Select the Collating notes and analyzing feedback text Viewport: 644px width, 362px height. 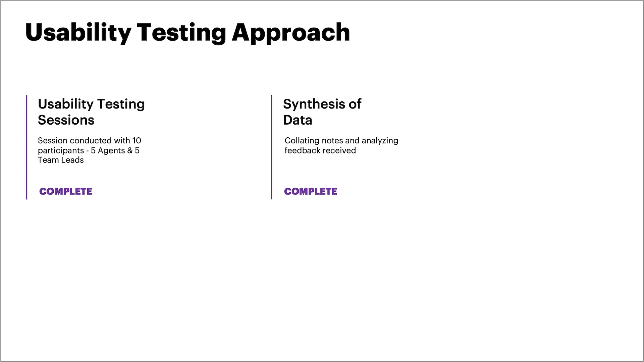tap(341, 145)
